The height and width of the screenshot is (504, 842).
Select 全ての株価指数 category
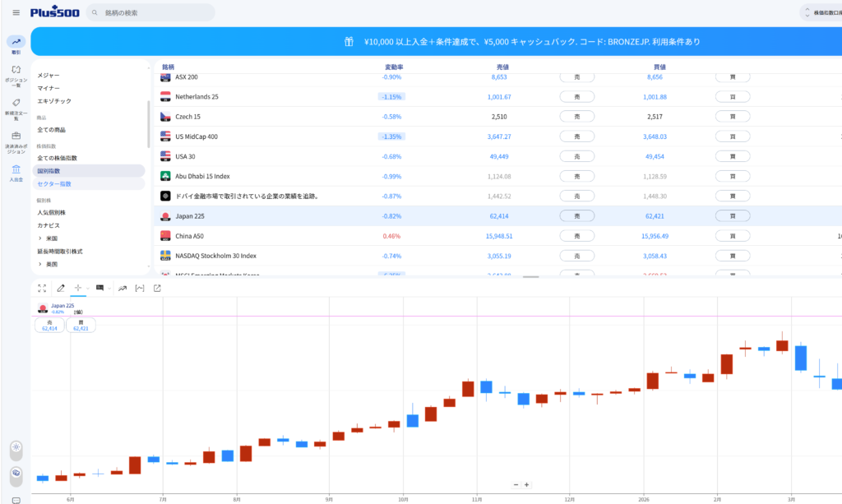[57, 158]
